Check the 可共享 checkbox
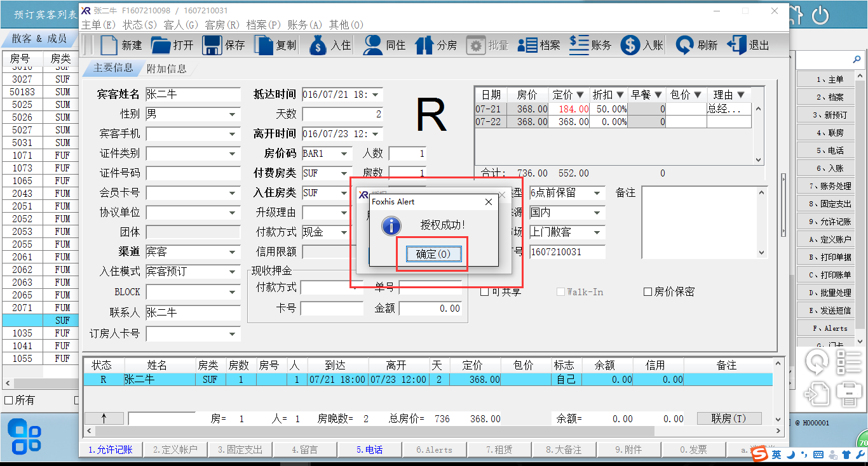The height and width of the screenshot is (466, 868). [x=485, y=291]
